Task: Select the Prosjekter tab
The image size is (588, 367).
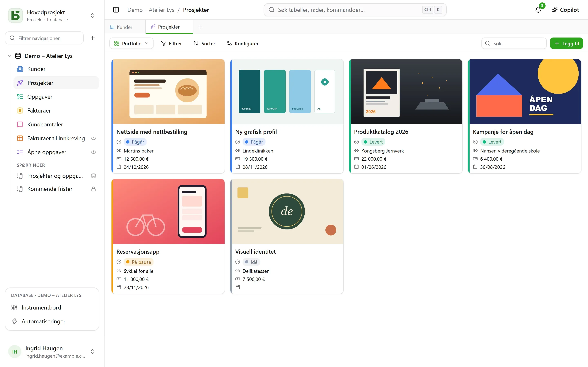Action: [x=169, y=27]
